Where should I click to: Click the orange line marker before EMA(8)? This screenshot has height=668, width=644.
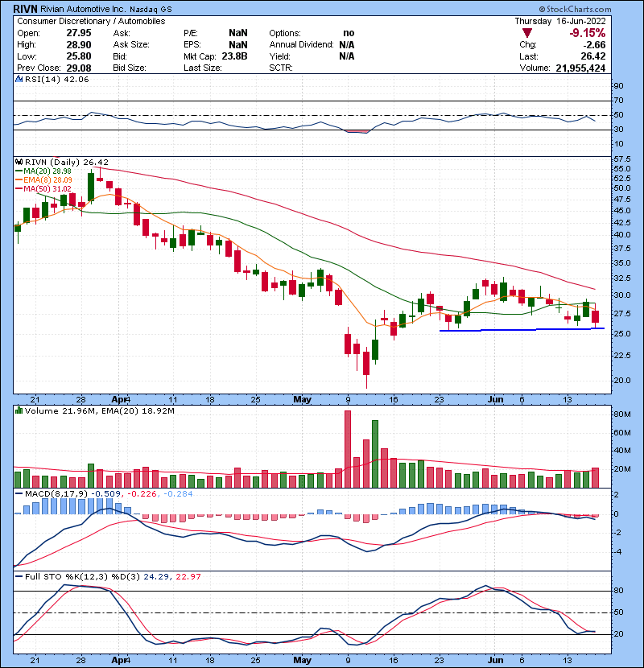[x=19, y=179]
